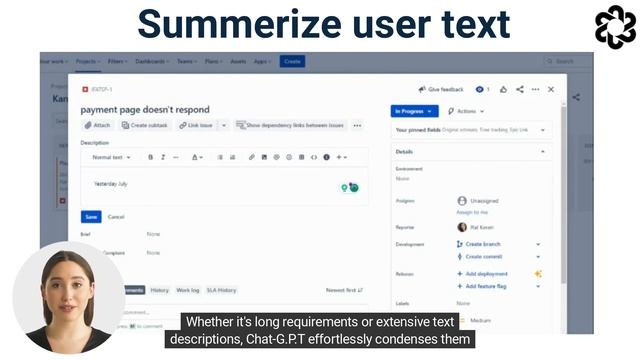
Task: Insert a code snippet
Action: [314, 157]
